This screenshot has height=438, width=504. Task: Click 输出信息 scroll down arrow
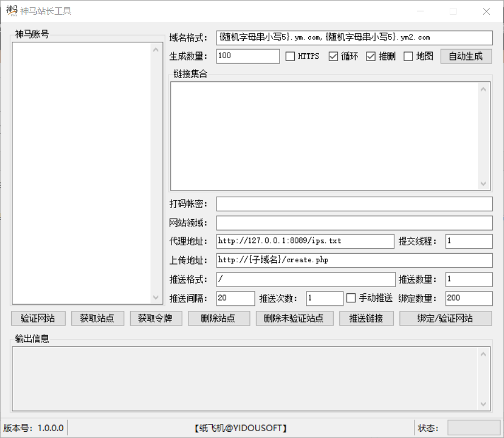[x=483, y=404]
